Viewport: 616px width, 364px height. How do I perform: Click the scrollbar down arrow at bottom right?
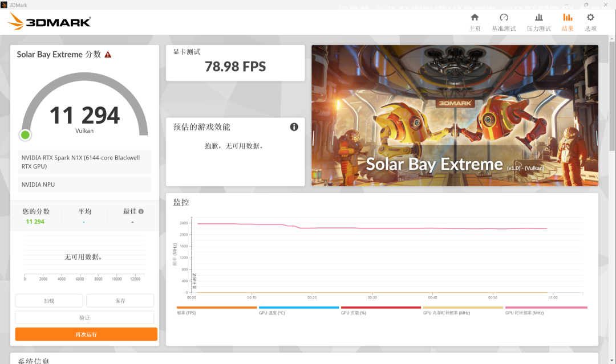pos(612,361)
